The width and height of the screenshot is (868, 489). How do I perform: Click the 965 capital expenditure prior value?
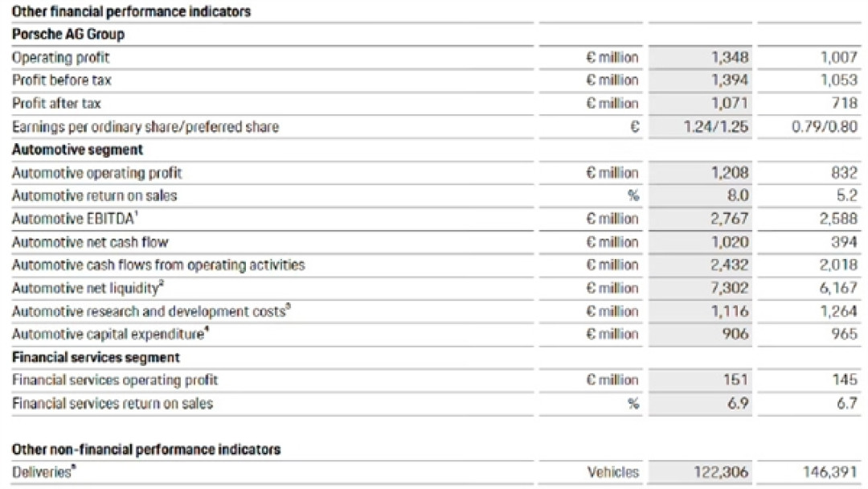click(844, 334)
